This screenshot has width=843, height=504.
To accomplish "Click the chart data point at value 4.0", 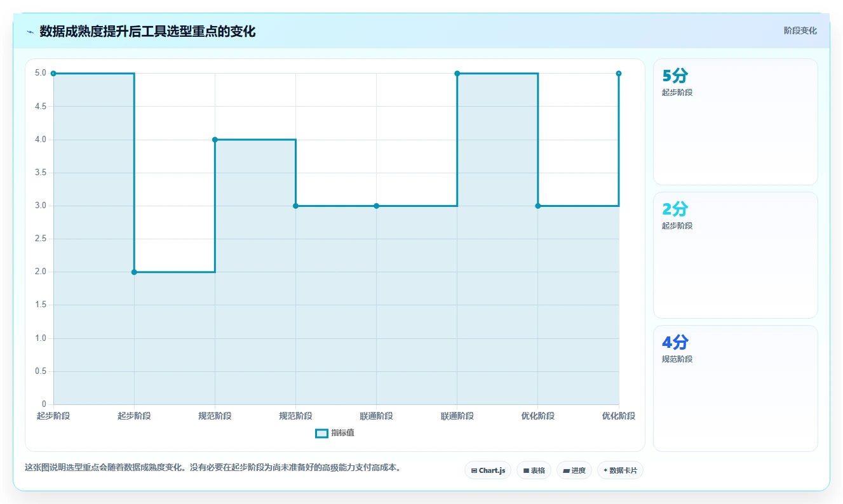I will coord(215,140).
